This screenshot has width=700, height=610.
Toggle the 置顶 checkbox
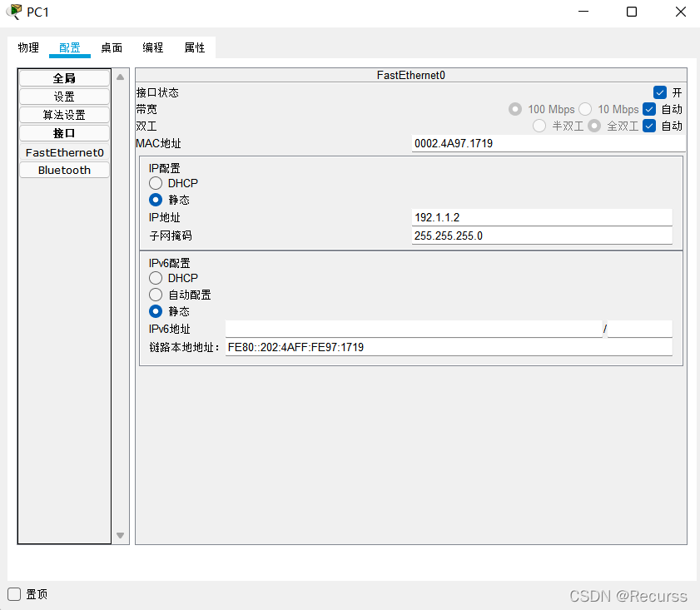point(14,594)
